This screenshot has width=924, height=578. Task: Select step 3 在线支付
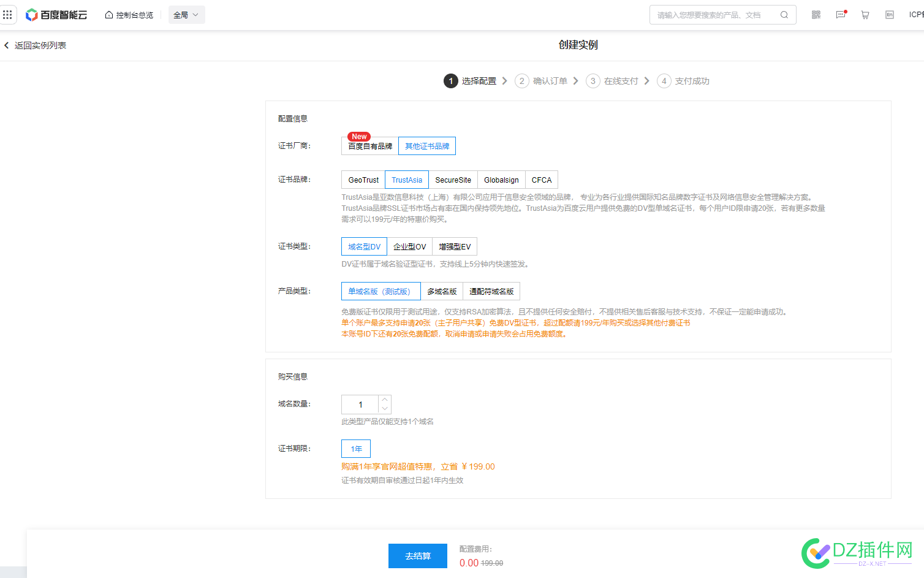point(612,81)
